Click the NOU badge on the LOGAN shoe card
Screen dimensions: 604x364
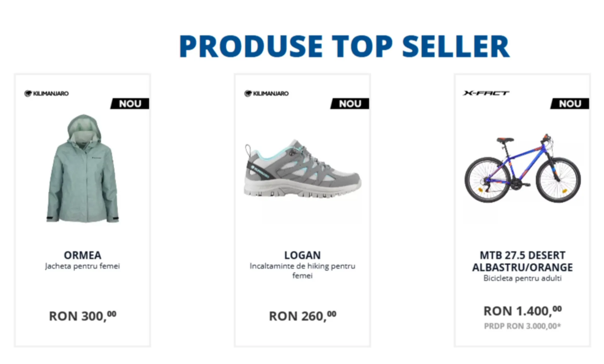pyautogui.click(x=350, y=104)
